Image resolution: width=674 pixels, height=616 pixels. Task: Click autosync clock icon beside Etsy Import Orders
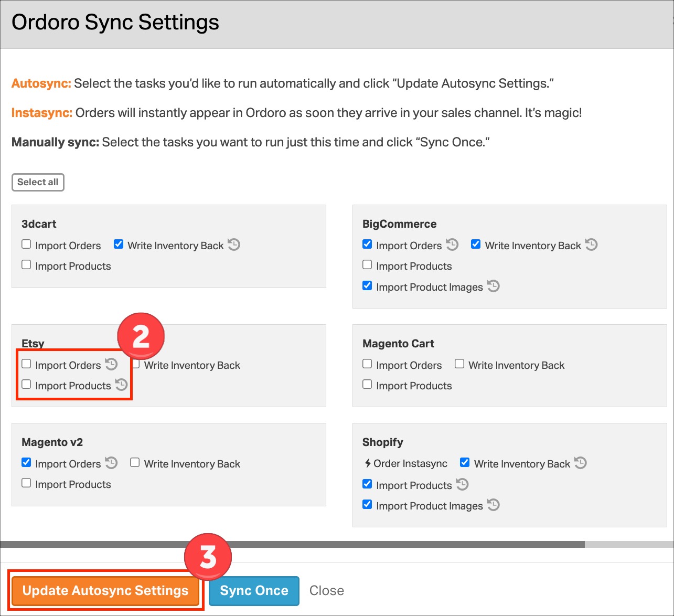click(x=111, y=364)
